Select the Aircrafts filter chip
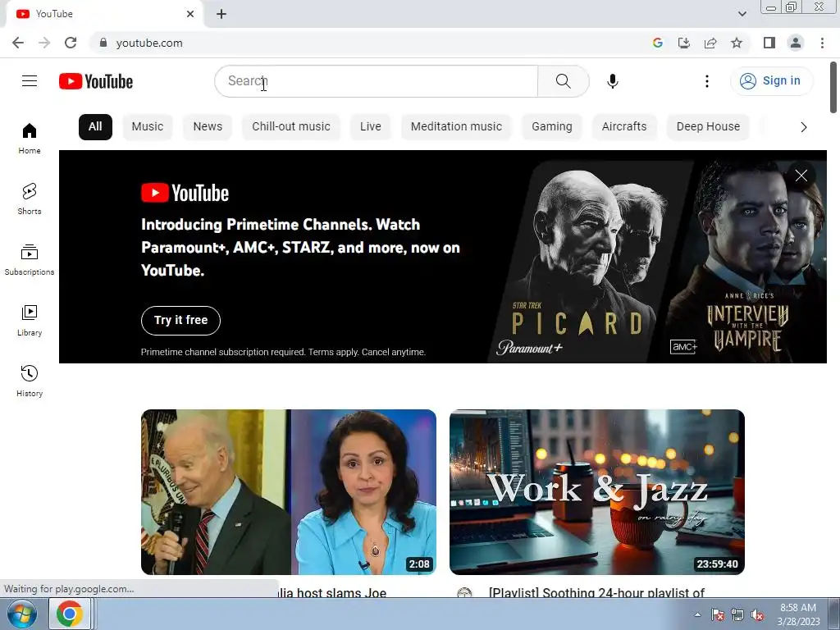The image size is (840, 630). (x=624, y=127)
